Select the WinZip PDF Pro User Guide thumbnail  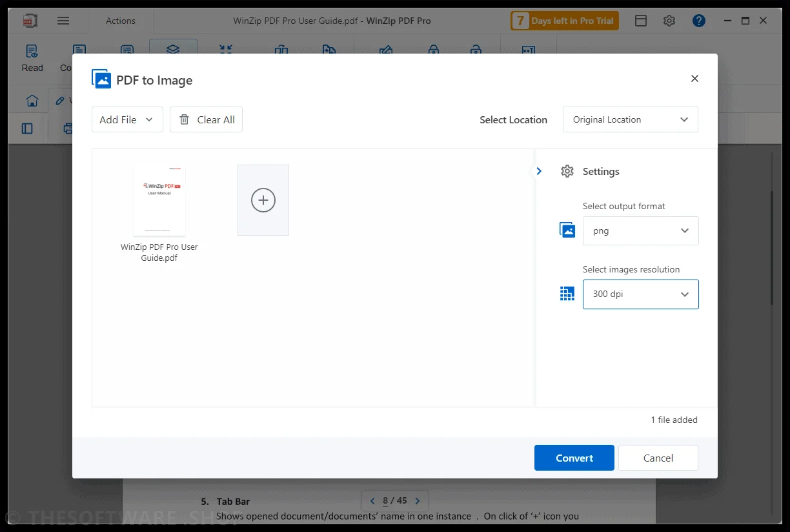tap(159, 200)
